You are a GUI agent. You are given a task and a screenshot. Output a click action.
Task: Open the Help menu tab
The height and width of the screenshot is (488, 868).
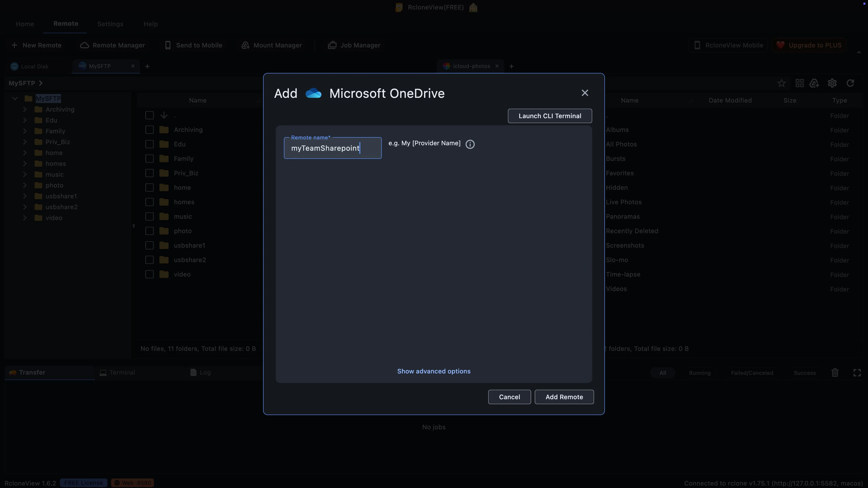click(151, 24)
